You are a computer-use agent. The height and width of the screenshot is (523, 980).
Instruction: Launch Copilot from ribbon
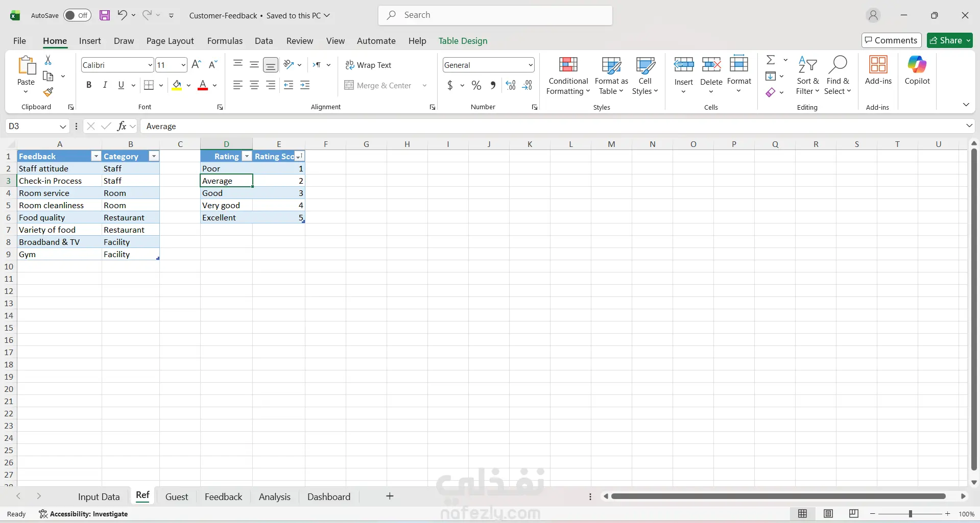[917, 70]
